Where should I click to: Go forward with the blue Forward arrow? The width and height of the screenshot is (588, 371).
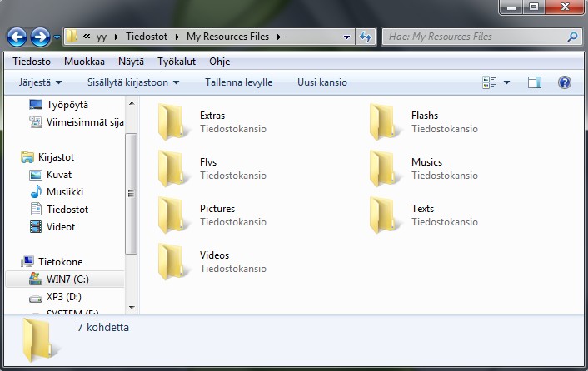[x=40, y=37]
